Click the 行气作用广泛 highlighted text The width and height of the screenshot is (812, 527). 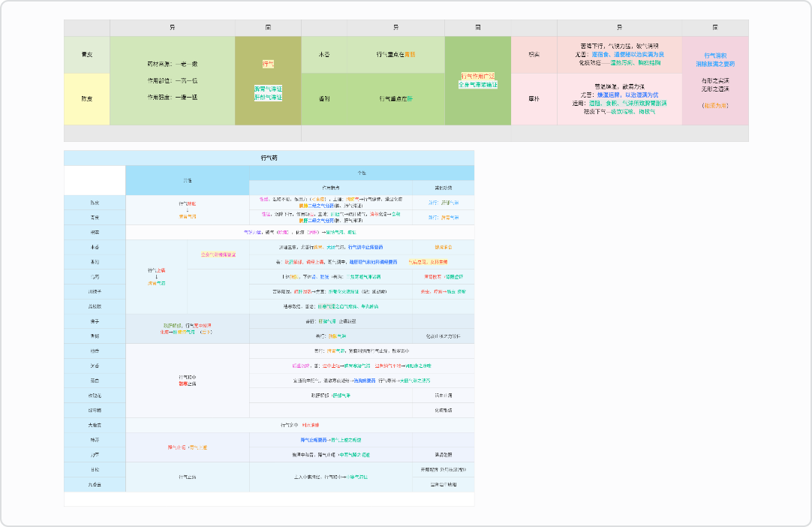[x=477, y=76]
